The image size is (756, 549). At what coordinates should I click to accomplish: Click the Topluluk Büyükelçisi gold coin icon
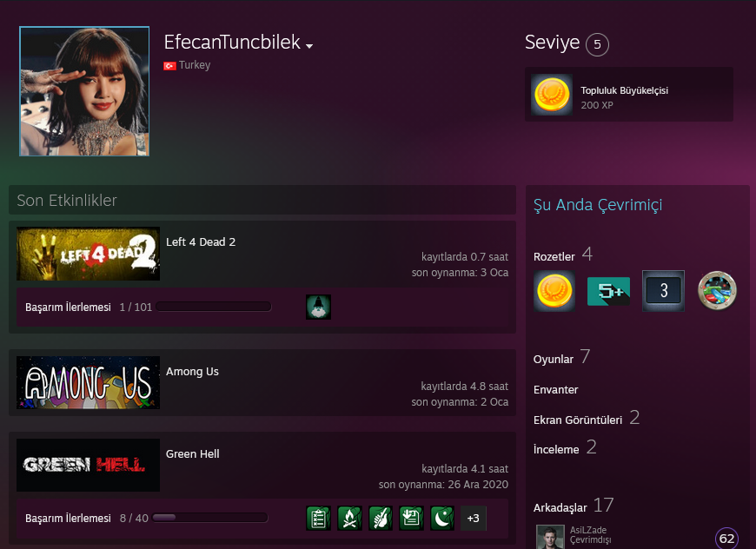pyautogui.click(x=552, y=95)
